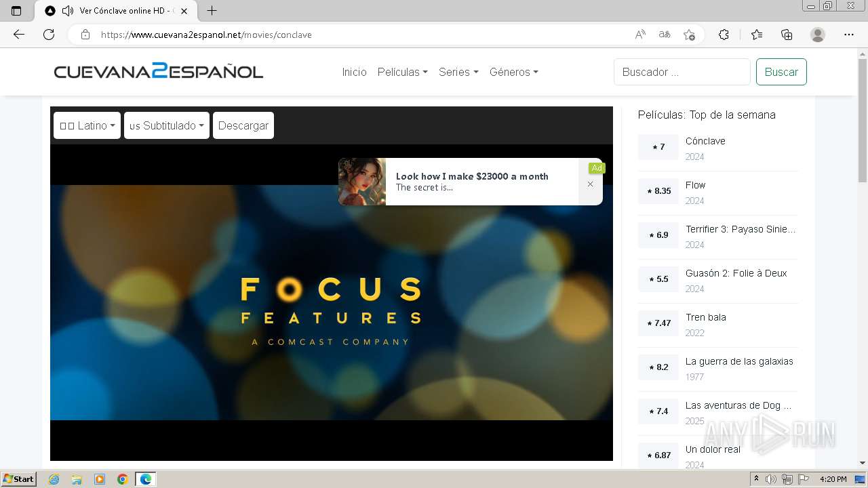Click the 4:20 PM clock
This screenshot has height=488, width=868.
(x=833, y=479)
